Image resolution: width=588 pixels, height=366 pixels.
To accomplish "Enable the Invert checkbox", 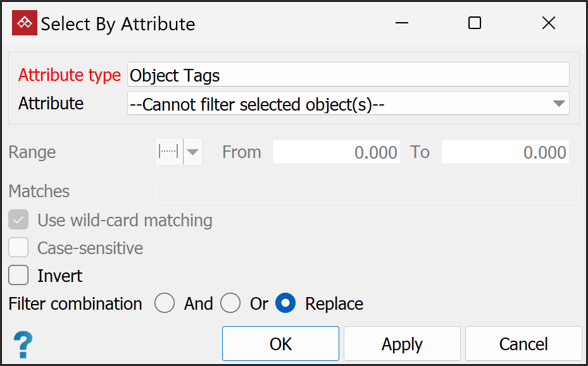I will (x=18, y=276).
